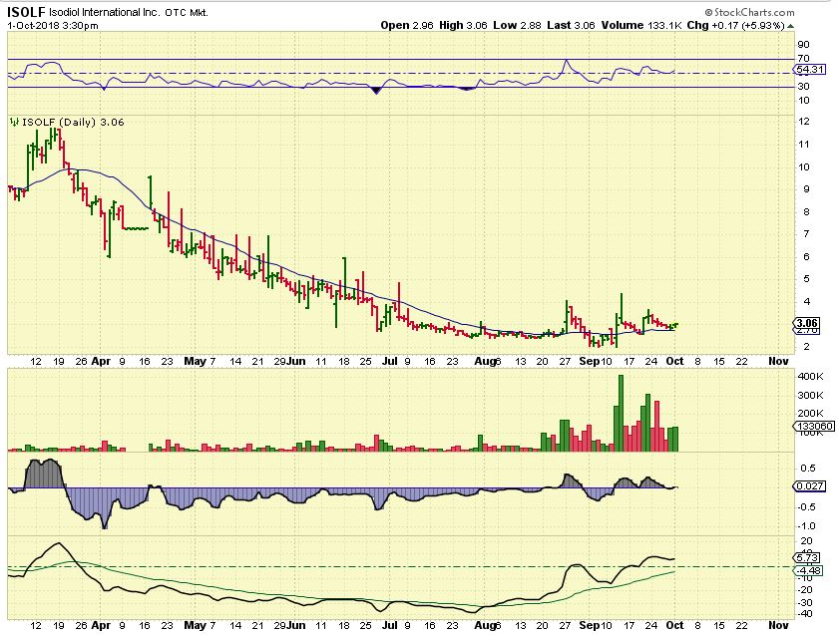Click the MACD value label 5.73
Image resolution: width=840 pixels, height=635 pixels.
click(806, 558)
